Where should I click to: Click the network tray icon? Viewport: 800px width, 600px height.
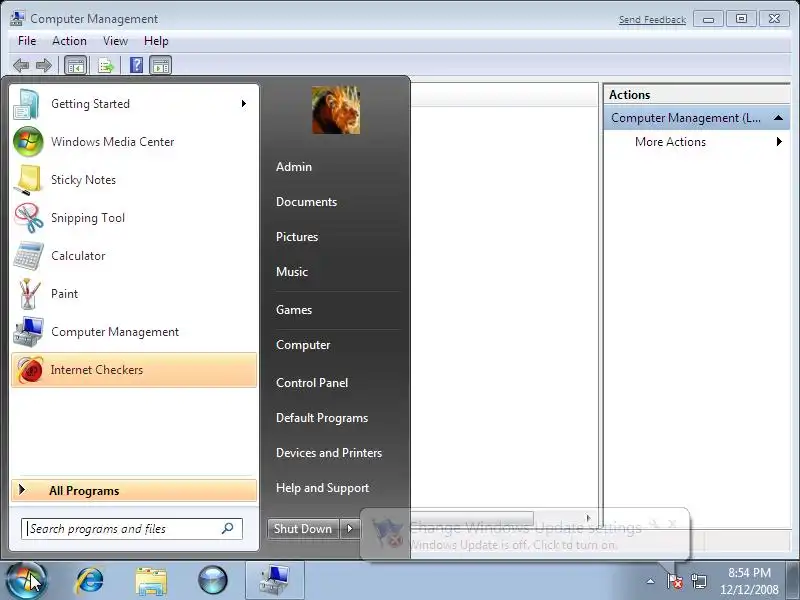click(698, 581)
